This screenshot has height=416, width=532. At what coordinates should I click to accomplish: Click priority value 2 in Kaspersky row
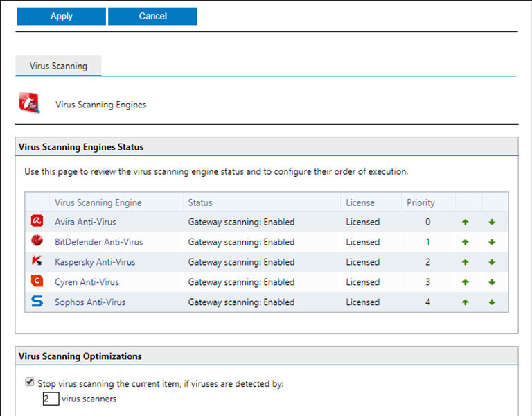428,262
